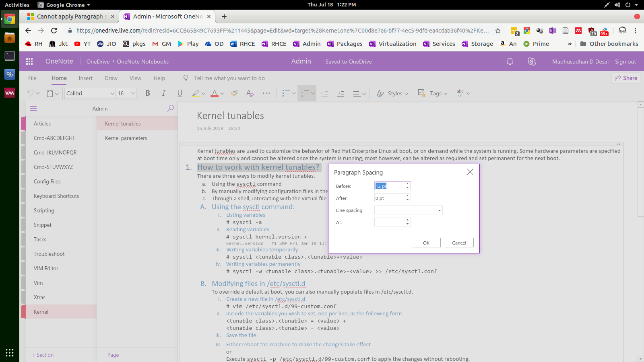644x362 pixels.
Task: Click the Share button
Action: 626,78
